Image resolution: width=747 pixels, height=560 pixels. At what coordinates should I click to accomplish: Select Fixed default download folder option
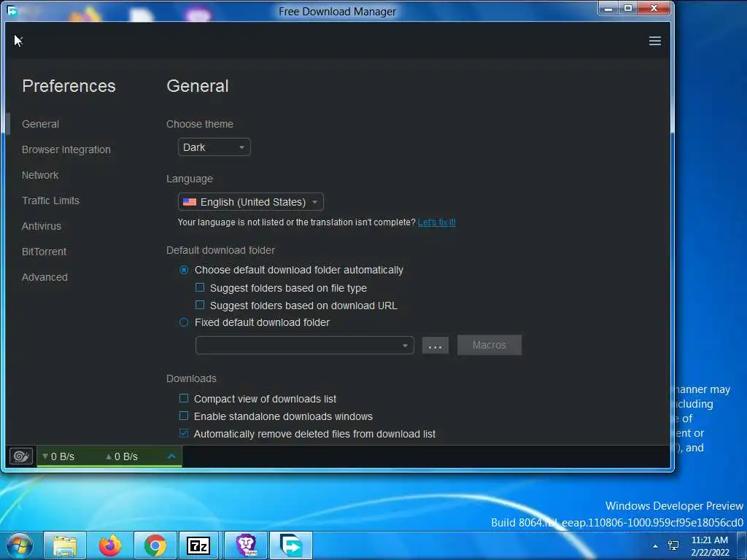(x=184, y=322)
